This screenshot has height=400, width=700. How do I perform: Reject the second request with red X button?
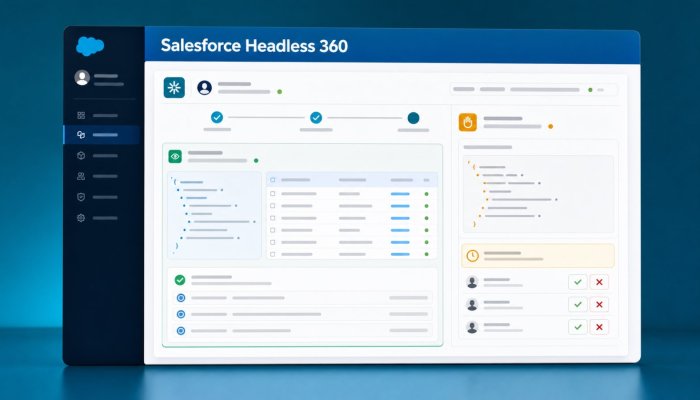(x=599, y=304)
